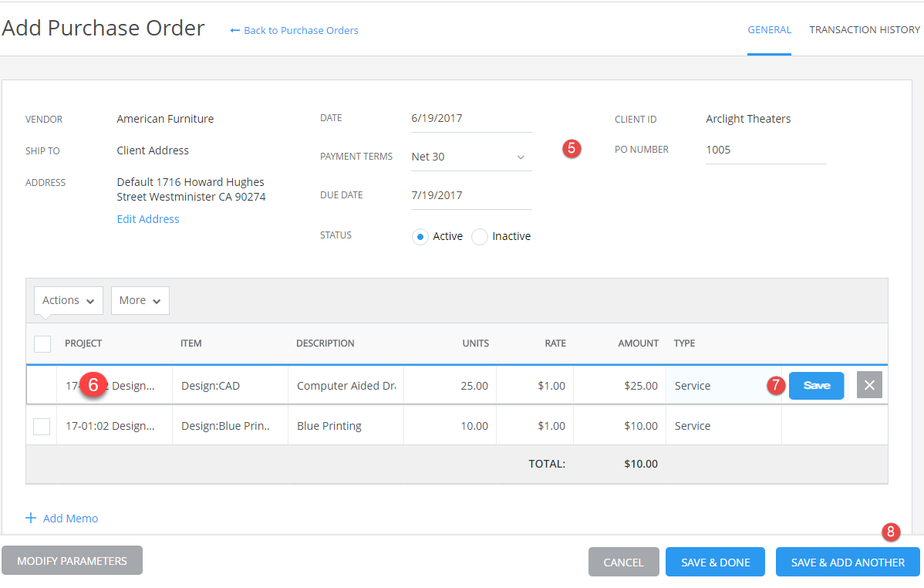
Task: Click the DESCRIPTION column header
Action: coord(325,343)
